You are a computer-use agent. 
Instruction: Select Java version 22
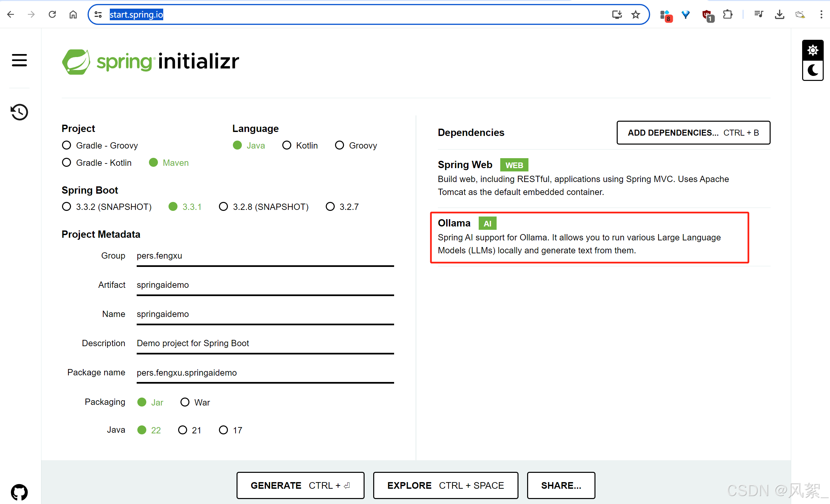point(149,430)
